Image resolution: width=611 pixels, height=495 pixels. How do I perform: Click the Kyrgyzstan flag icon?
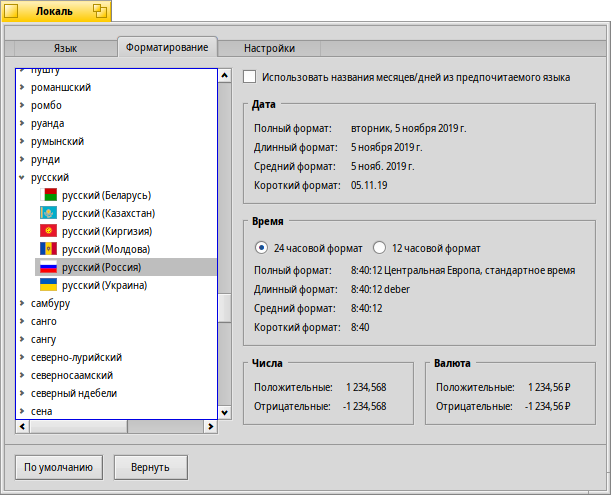point(48,231)
